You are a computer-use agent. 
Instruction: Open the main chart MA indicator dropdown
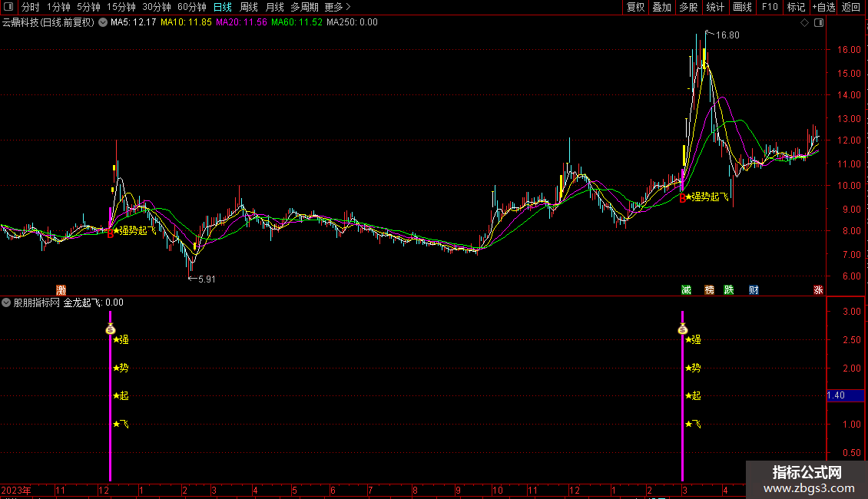(103, 23)
